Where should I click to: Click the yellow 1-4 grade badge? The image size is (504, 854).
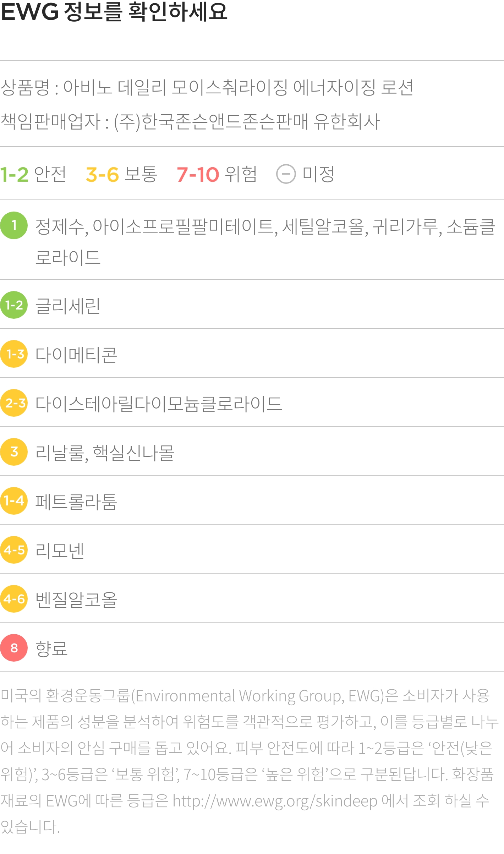(x=14, y=501)
